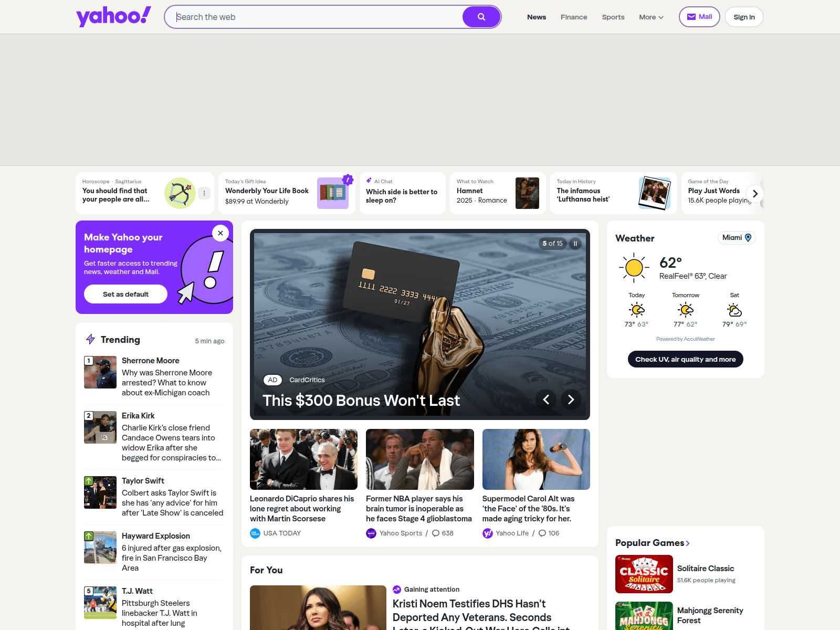
Task: Open the Solitaire Classic game thumbnail
Action: (644, 574)
